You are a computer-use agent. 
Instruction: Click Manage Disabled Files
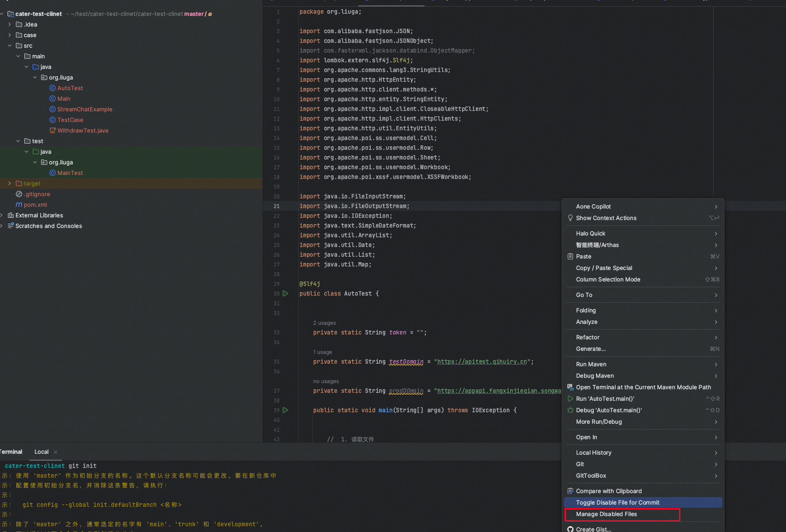pos(643,514)
